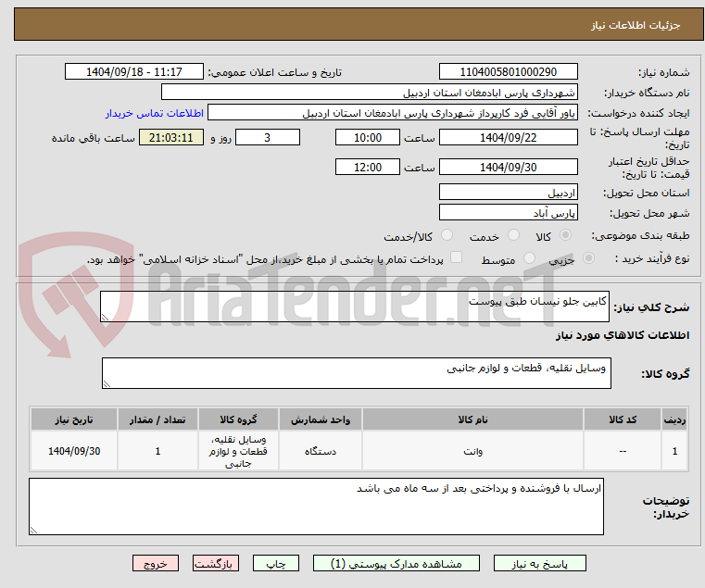Click the remaining days field showing 3

click(268, 137)
